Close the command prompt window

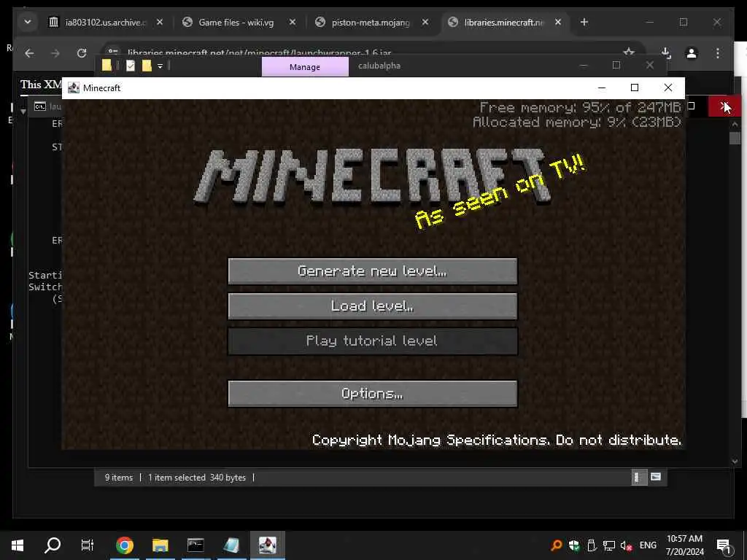tap(724, 106)
